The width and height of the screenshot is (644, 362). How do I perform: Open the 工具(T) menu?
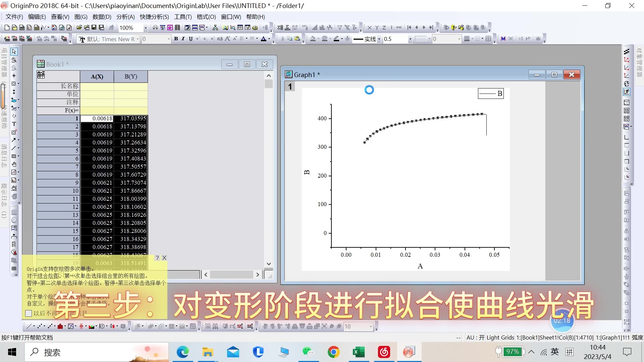[183, 17]
